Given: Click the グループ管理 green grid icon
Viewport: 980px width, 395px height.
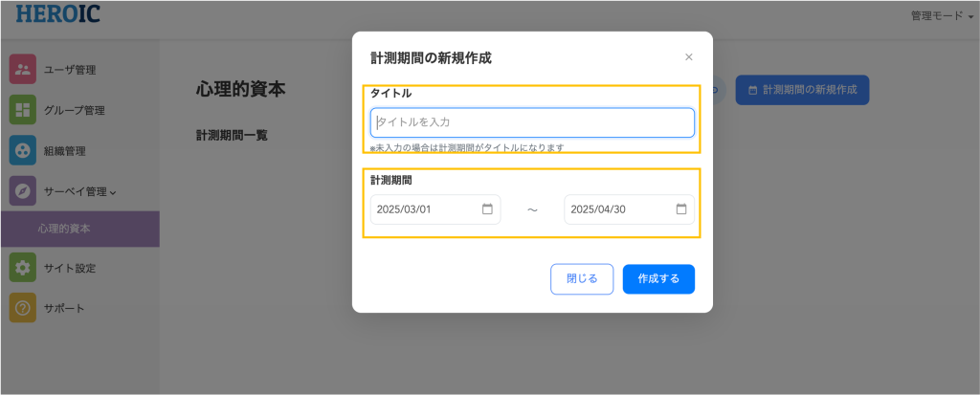Looking at the screenshot, I should pyautogui.click(x=23, y=110).
